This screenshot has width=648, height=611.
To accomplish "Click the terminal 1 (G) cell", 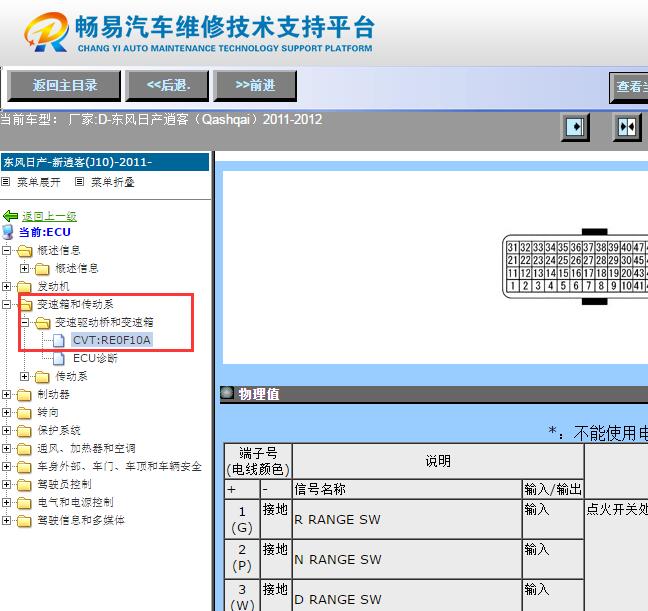I will tap(242, 519).
